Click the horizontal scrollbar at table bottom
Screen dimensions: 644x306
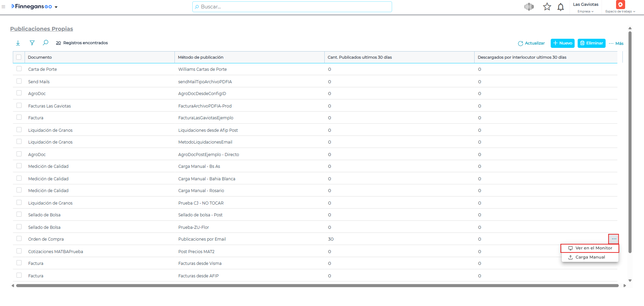(x=317, y=285)
